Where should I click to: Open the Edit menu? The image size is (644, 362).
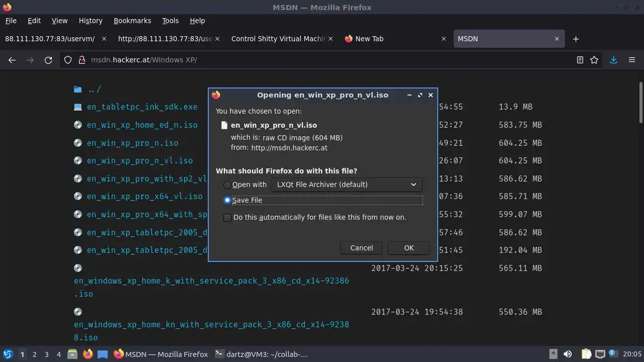pyautogui.click(x=34, y=21)
